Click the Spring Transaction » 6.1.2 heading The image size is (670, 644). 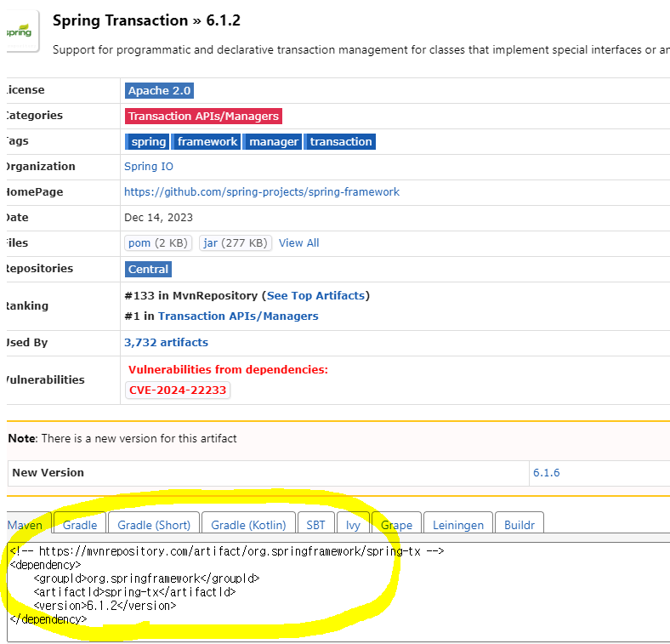tap(146, 20)
